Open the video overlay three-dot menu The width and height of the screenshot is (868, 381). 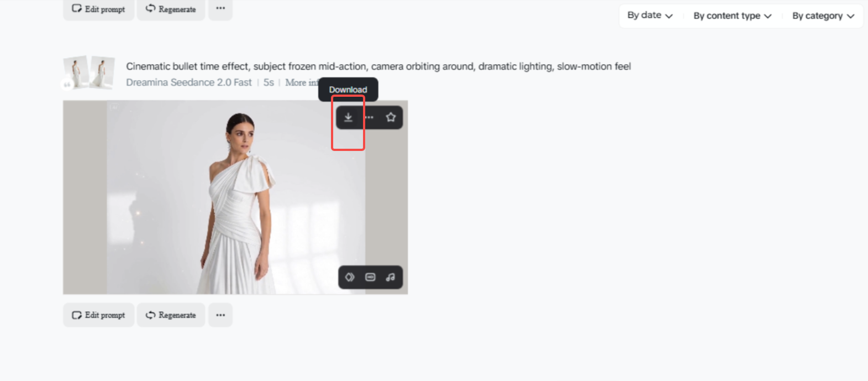[x=369, y=117]
